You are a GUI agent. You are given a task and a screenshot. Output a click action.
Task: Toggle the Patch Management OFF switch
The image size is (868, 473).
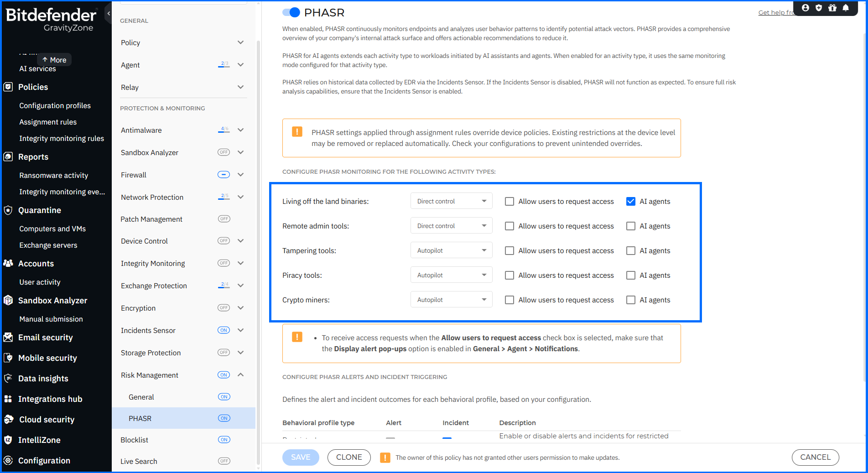coord(223,219)
